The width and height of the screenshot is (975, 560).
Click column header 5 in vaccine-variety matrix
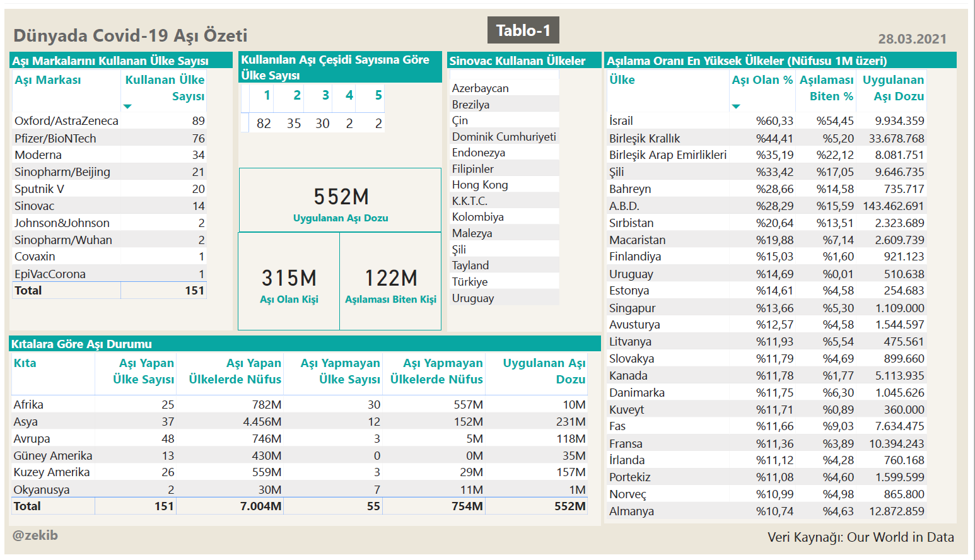[x=378, y=95]
